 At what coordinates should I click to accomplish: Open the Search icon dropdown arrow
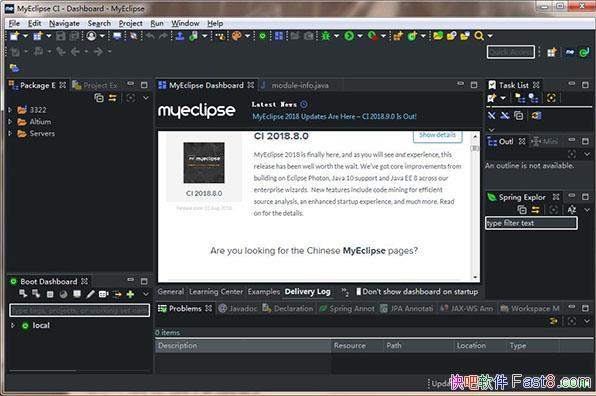(x=490, y=36)
